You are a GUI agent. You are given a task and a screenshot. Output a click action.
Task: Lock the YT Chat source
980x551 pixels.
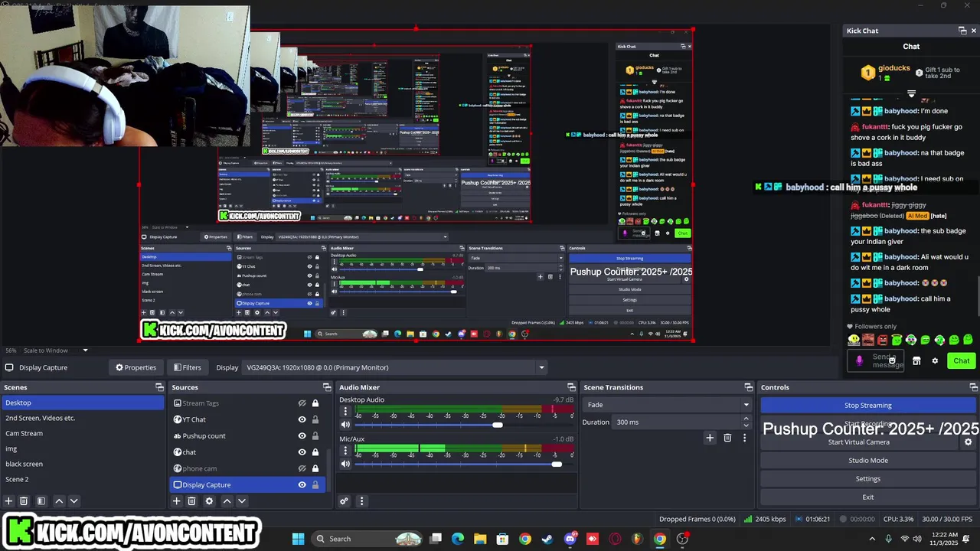[x=315, y=419]
